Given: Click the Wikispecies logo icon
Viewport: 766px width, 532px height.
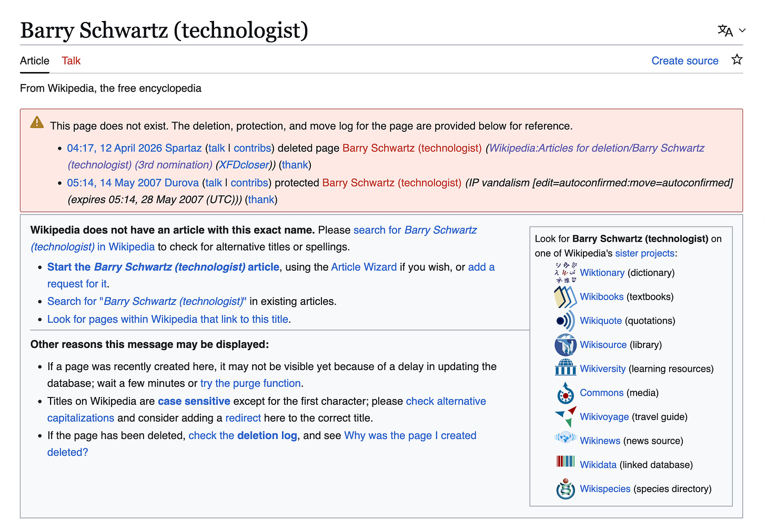Looking at the screenshot, I should point(566,489).
